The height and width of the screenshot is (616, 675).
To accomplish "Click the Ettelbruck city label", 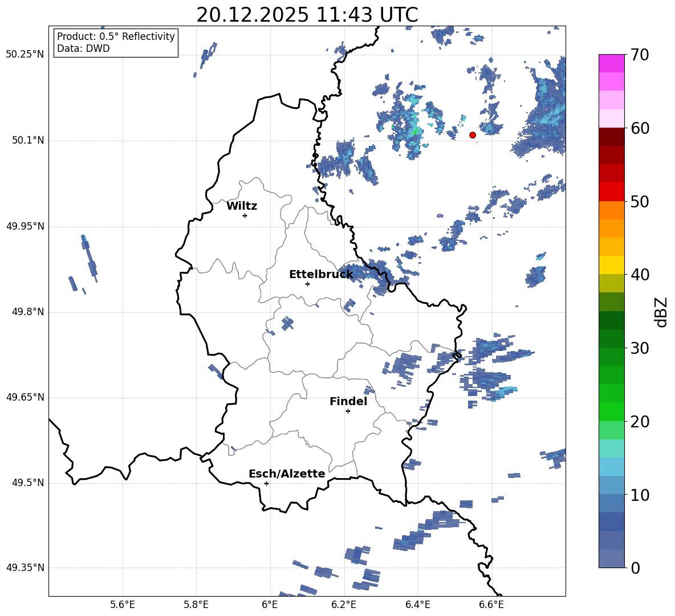I will 321,275.
